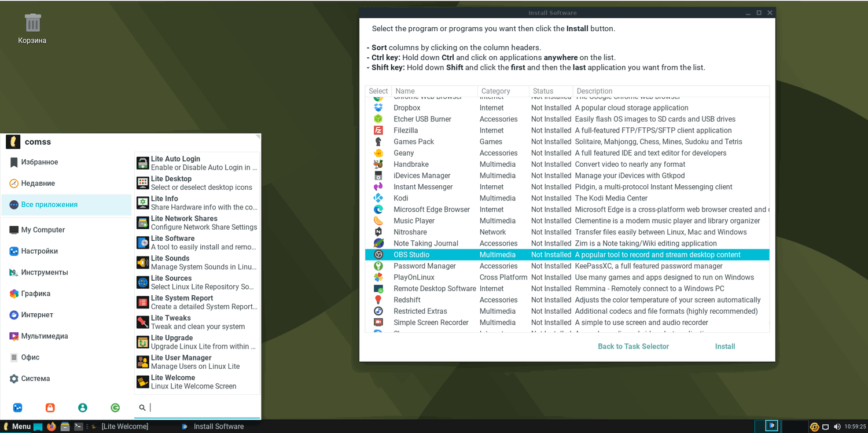Select the Kodi icon in the list
Viewport: 868px width, 433px height.
click(378, 198)
